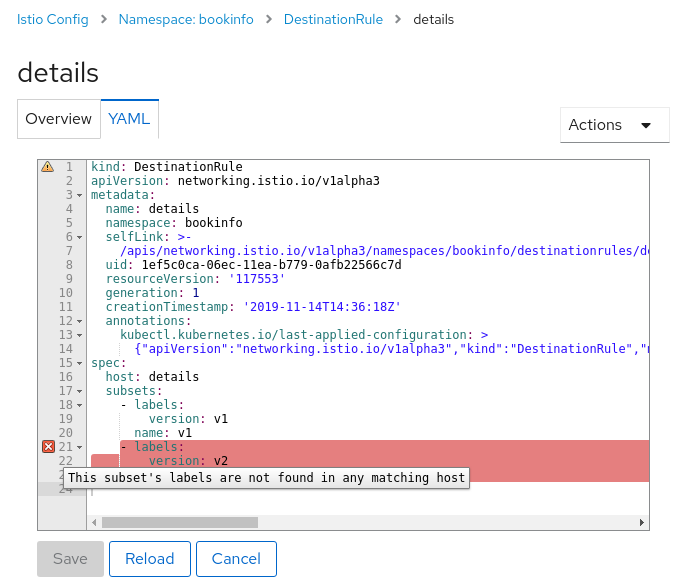Click the 'name: details' line

pos(152,209)
